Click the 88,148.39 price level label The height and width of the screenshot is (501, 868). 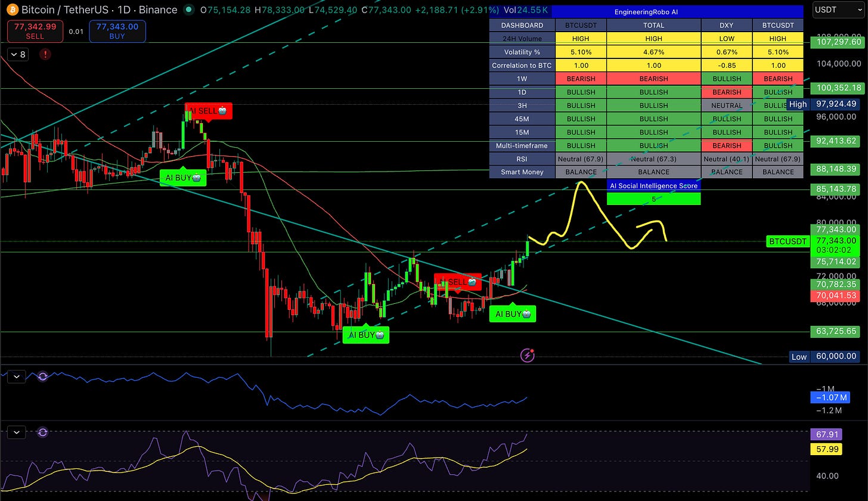click(x=836, y=169)
